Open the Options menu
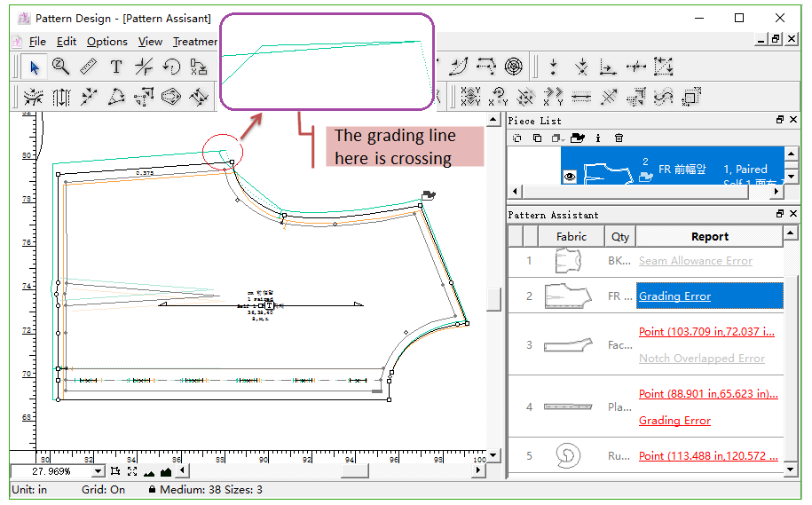 107,42
